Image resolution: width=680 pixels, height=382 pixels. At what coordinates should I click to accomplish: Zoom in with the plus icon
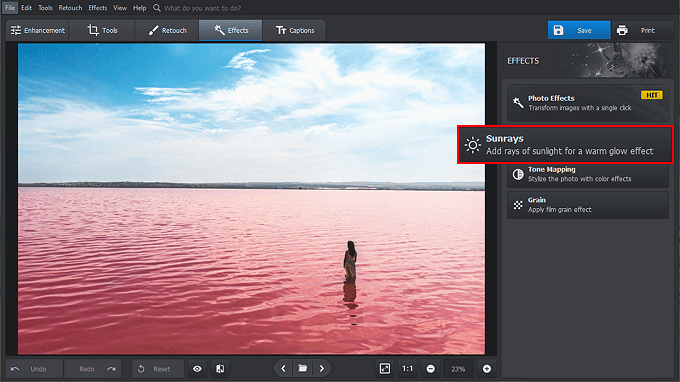pyautogui.click(x=487, y=369)
